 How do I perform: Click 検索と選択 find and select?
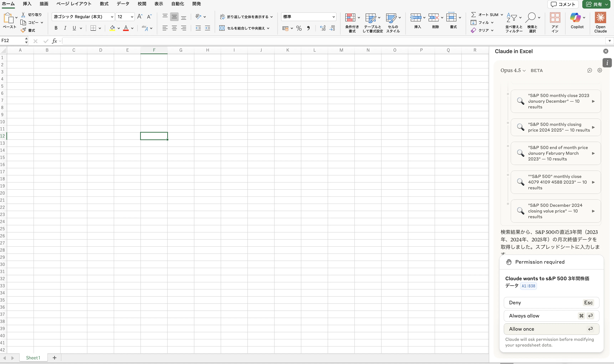532,22
